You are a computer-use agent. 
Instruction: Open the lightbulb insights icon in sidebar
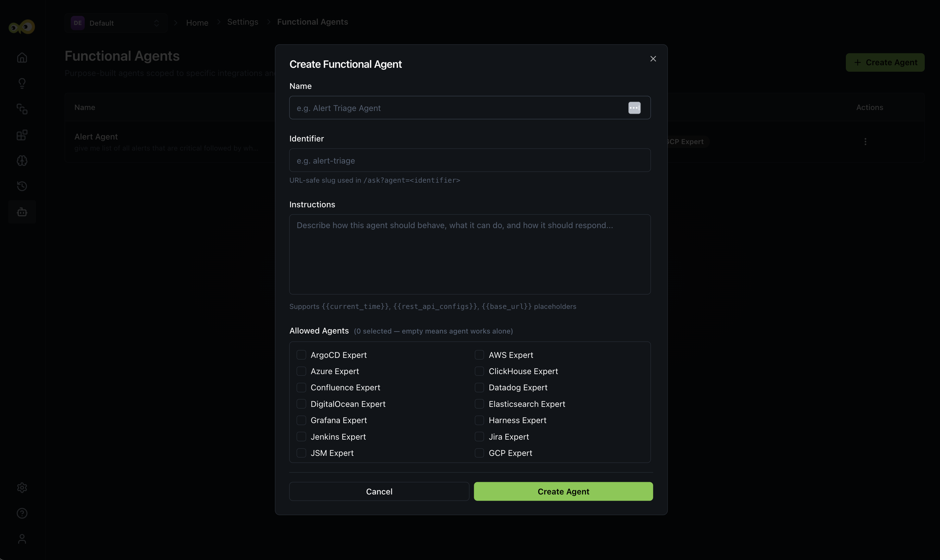(22, 83)
